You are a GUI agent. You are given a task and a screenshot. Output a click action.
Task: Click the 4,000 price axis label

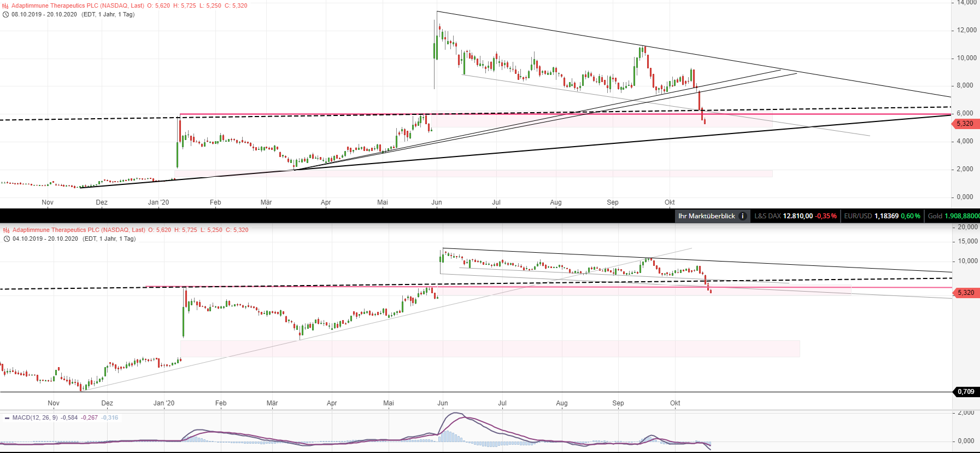pos(965,142)
